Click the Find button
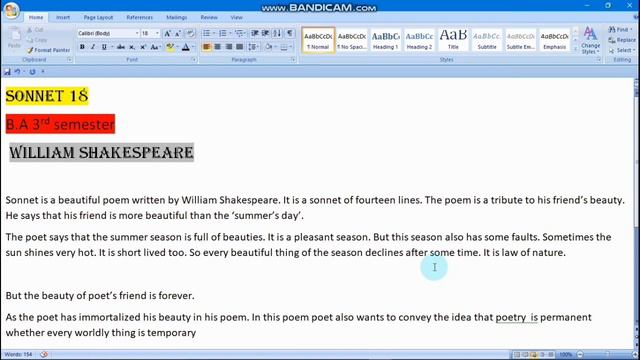The height and width of the screenshot is (360, 640). 620,30
